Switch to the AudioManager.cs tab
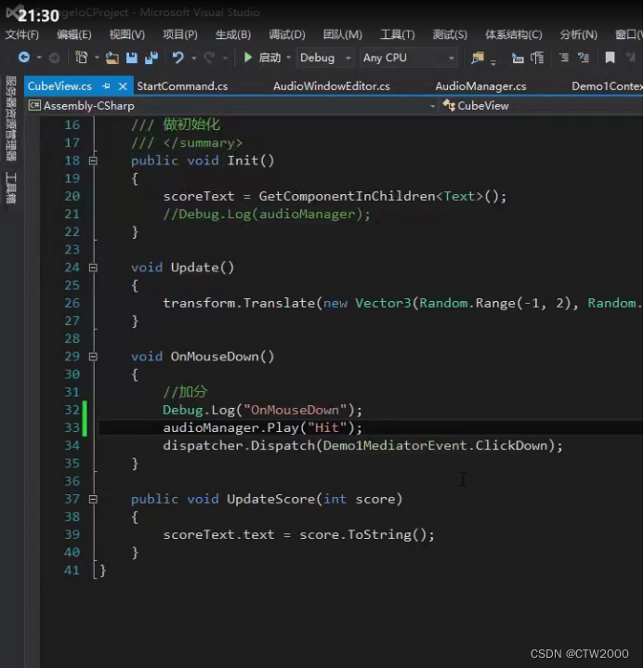The image size is (644, 668). click(x=480, y=86)
